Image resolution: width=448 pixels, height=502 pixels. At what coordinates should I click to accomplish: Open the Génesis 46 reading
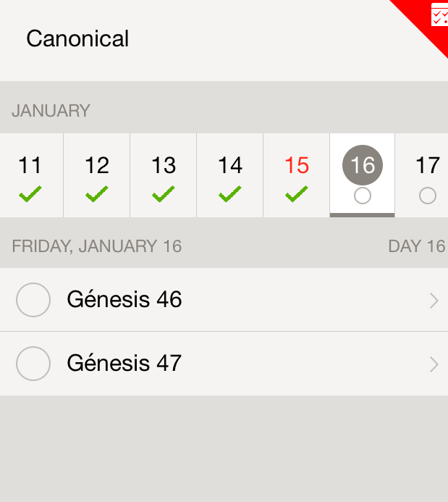(124, 300)
